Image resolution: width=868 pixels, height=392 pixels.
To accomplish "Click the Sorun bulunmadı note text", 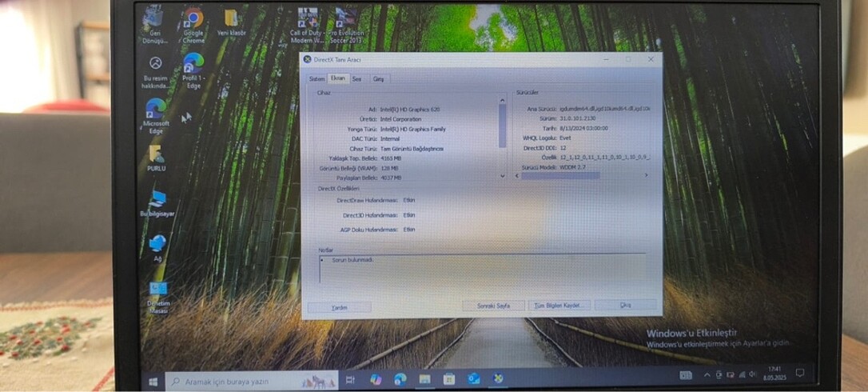I will click(x=353, y=259).
